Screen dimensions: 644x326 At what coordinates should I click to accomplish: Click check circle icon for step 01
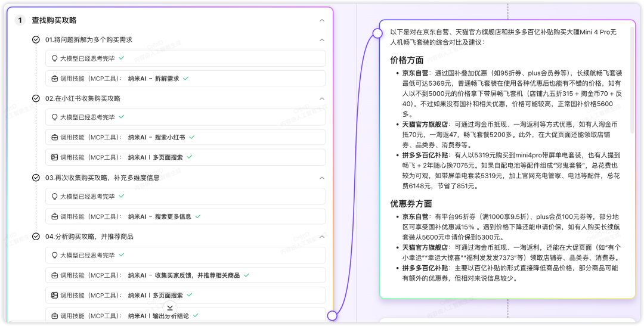pyautogui.click(x=36, y=39)
